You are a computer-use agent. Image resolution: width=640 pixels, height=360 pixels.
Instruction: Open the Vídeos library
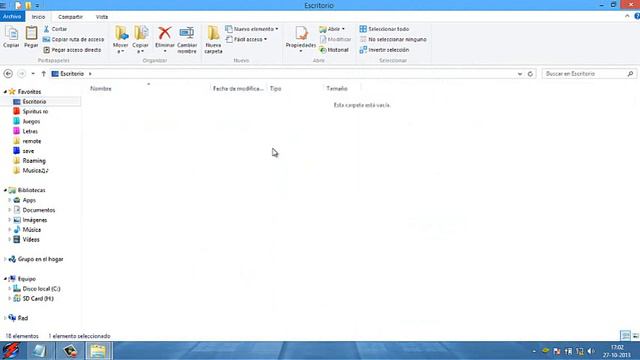coord(31,240)
